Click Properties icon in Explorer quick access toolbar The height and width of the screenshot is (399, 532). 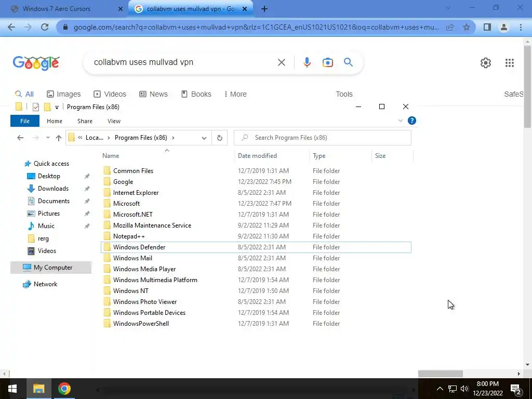click(36, 107)
